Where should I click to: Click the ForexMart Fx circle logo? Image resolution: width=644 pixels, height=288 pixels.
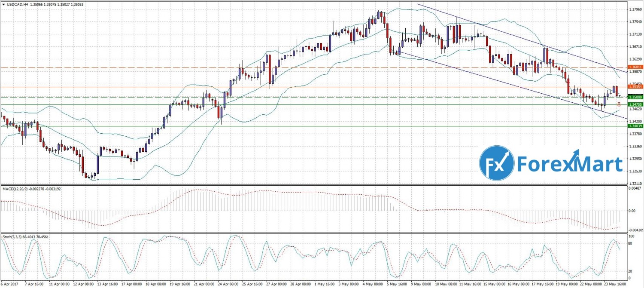point(497,163)
